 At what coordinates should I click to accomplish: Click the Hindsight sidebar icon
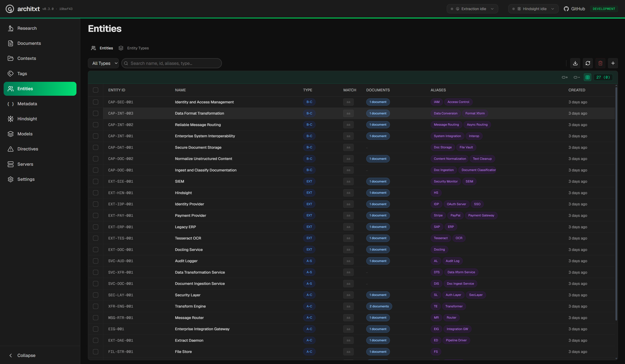[x=10, y=119]
